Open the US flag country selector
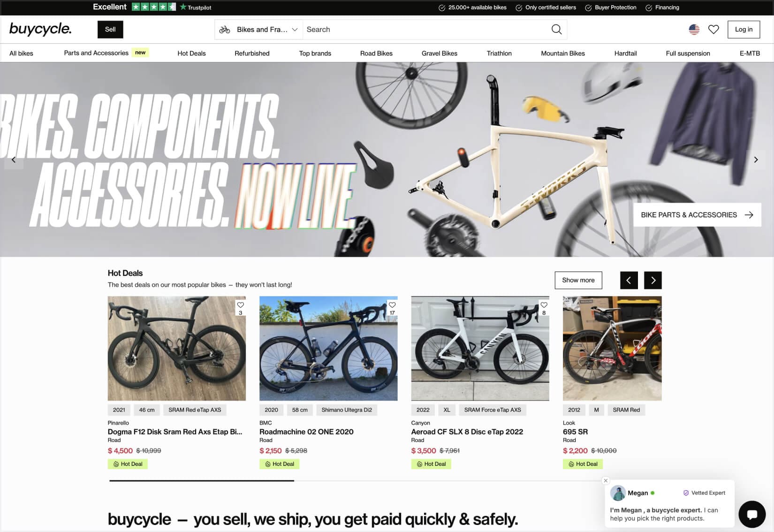The image size is (774, 532). click(x=694, y=30)
